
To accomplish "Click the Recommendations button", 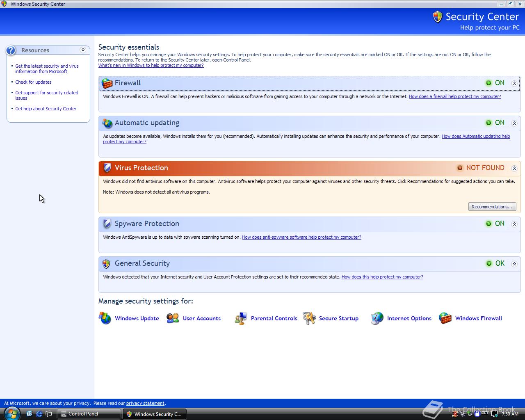I will click(492, 207).
